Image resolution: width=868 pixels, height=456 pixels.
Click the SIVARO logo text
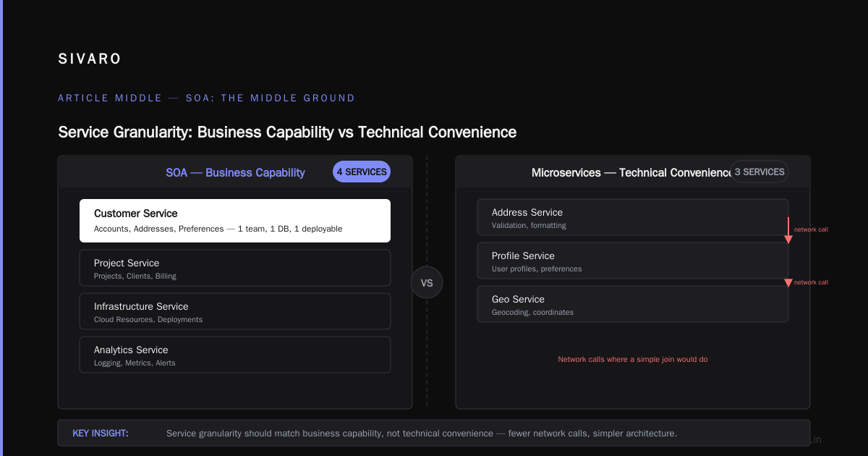[x=90, y=59]
